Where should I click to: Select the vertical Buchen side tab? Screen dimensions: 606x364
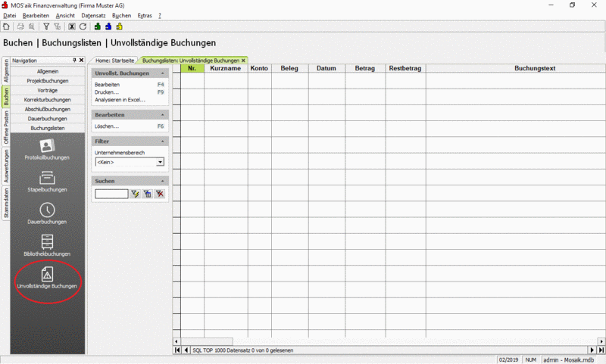pos(6,97)
